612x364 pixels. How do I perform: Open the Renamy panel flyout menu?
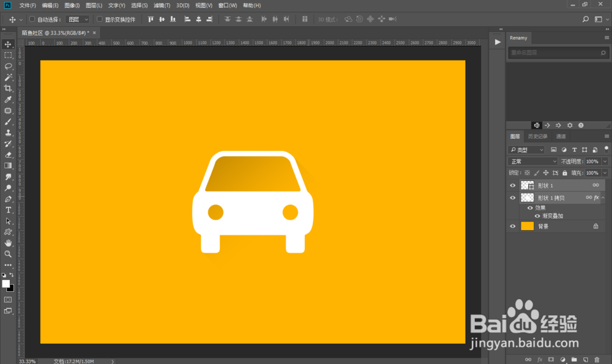pos(606,38)
